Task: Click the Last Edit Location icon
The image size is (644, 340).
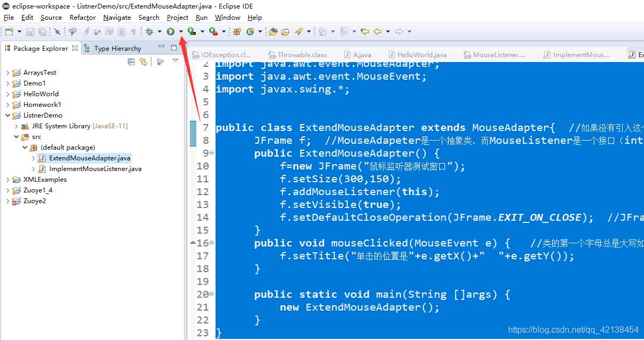Action: (365, 32)
